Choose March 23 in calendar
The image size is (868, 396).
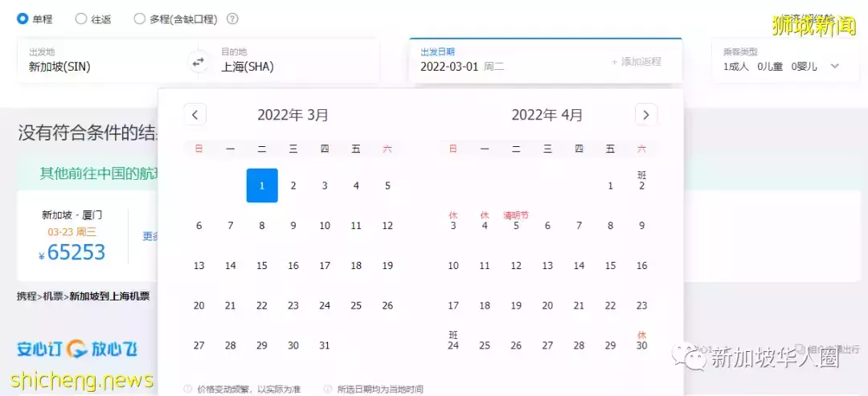pyautogui.click(x=293, y=305)
